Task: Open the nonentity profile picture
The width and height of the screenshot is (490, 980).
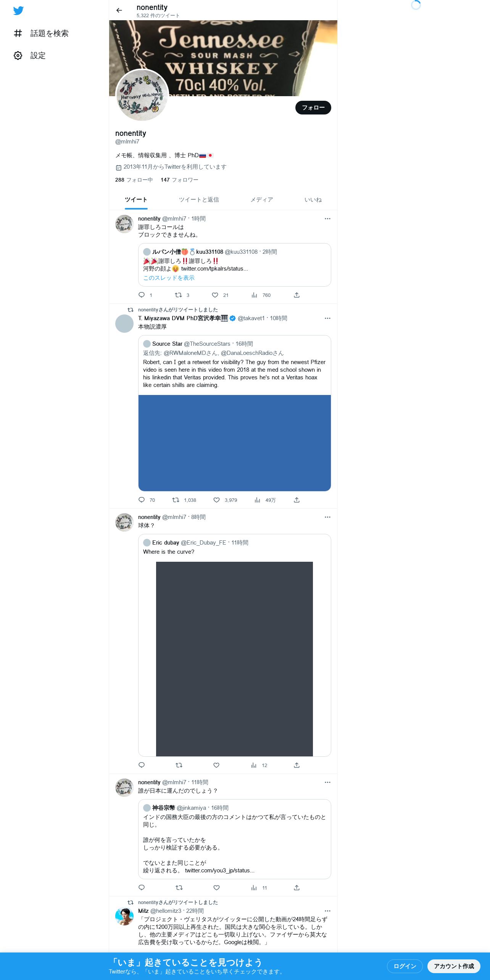Action: pos(142,95)
